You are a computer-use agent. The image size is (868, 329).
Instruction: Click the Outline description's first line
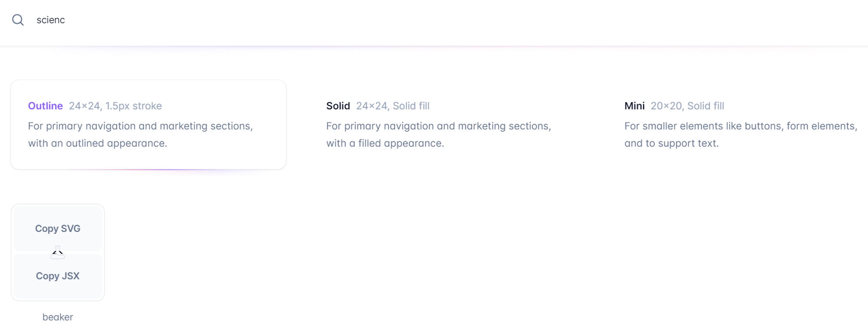coord(141,126)
